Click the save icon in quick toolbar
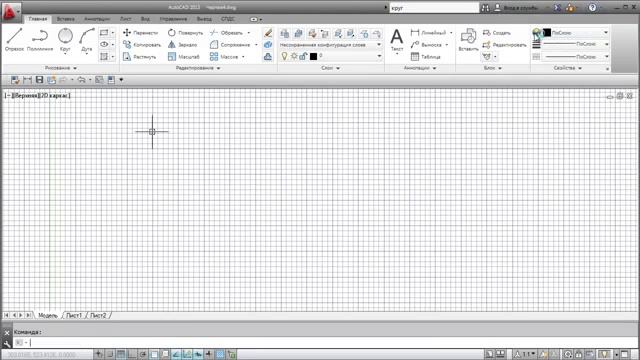Viewport: 640px width, 360px height. click(x=39, y=80)
